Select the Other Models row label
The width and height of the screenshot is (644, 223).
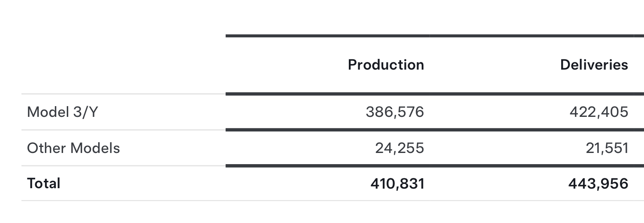coord(73,148)
